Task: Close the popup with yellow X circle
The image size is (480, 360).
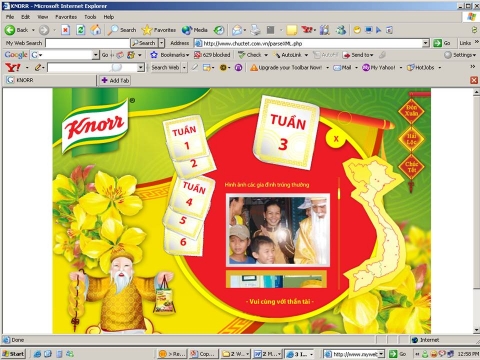Action: point(336,139)
